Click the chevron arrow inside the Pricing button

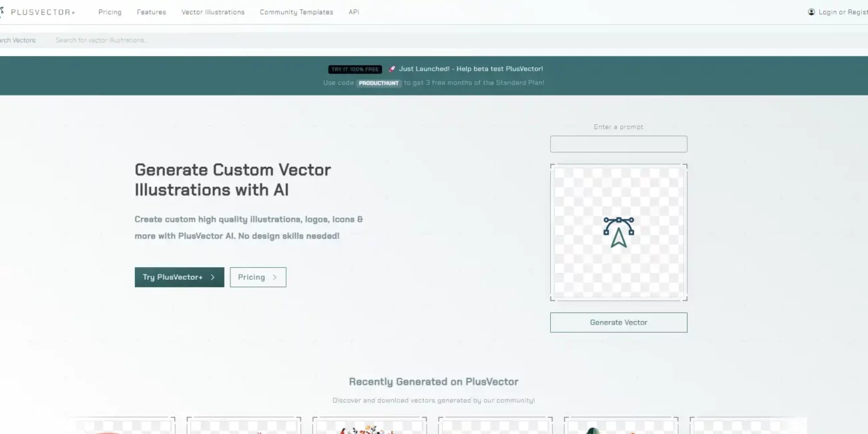pyautogui.click(x=274, y=277)
